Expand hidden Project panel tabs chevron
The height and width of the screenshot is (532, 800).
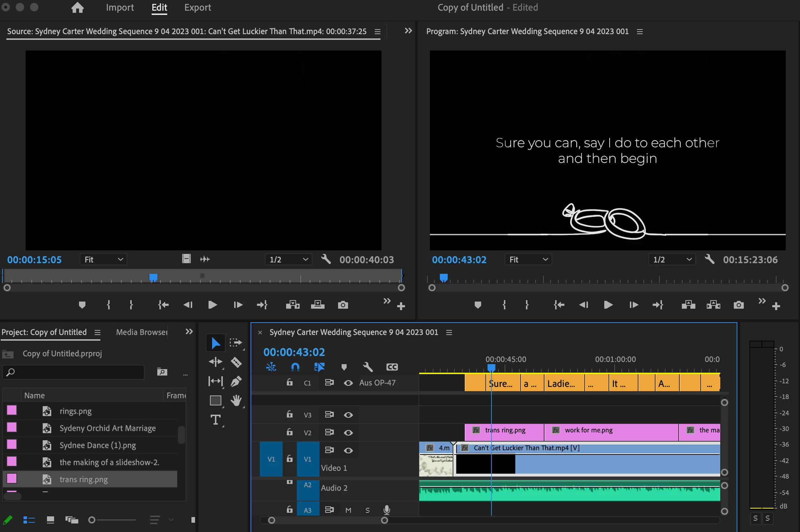point(189,331)
